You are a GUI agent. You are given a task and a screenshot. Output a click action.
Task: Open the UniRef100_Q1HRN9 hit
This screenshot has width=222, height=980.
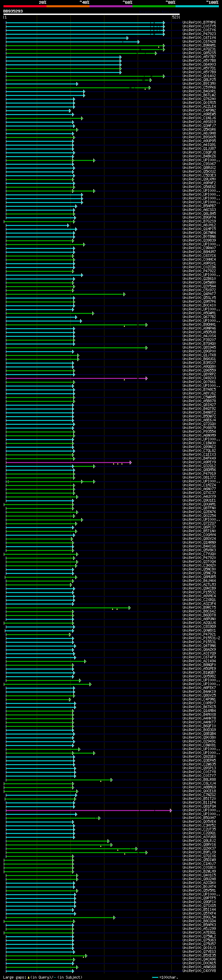(199, 543)
